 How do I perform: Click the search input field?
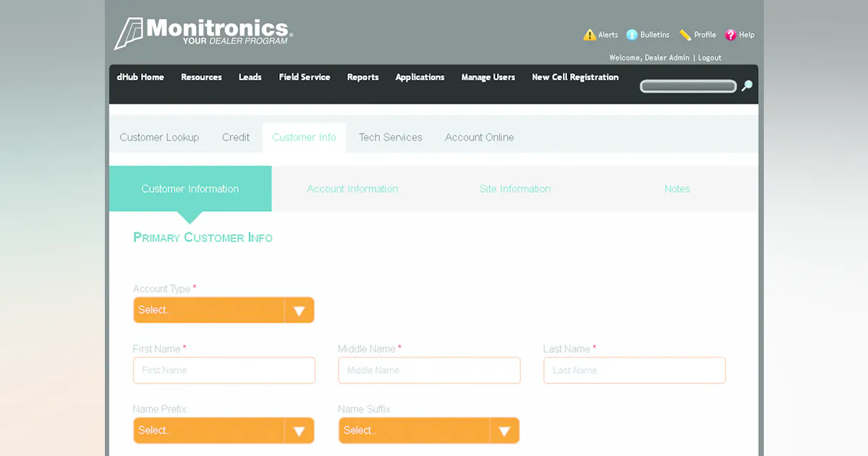tap(688, 86)
